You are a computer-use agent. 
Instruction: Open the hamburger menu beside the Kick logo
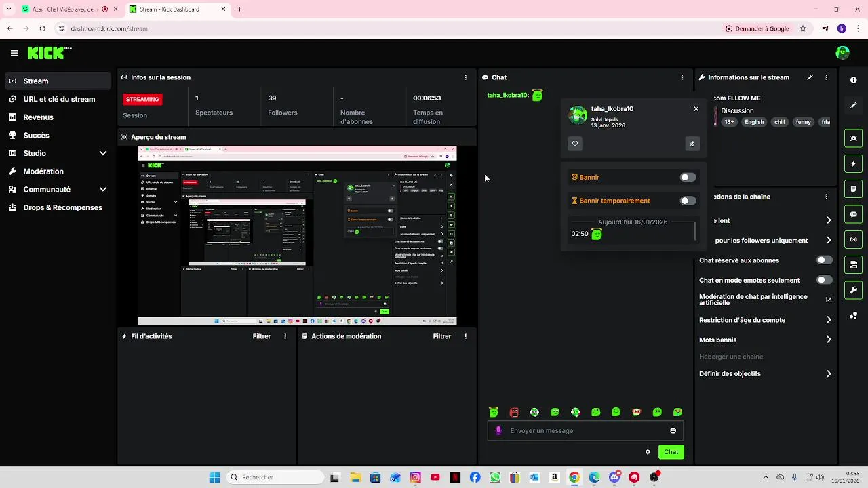[x=14, y=53]
